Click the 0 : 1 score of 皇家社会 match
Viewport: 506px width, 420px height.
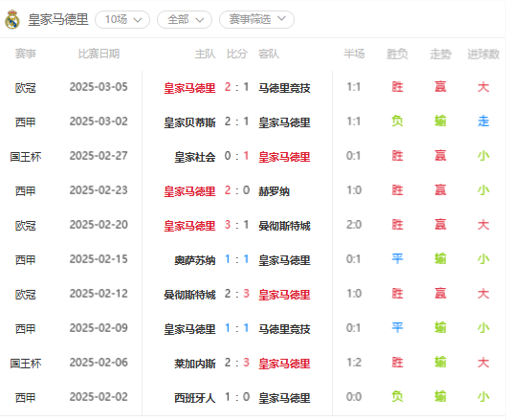click(x=237, y=156)
